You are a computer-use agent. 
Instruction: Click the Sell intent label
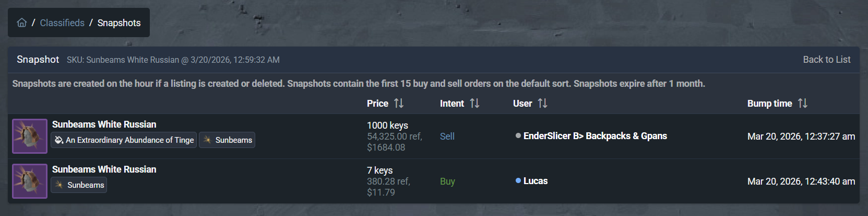tap(447, 137)
